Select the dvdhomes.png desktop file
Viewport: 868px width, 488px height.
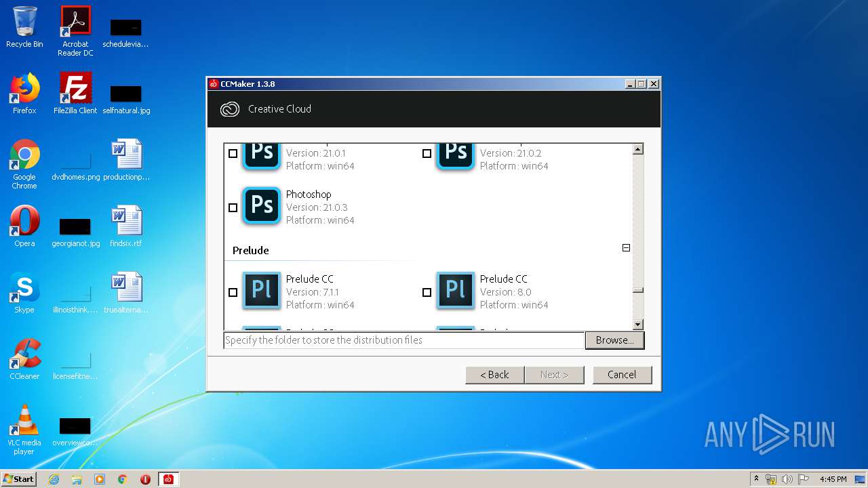[x=75, y=165]
